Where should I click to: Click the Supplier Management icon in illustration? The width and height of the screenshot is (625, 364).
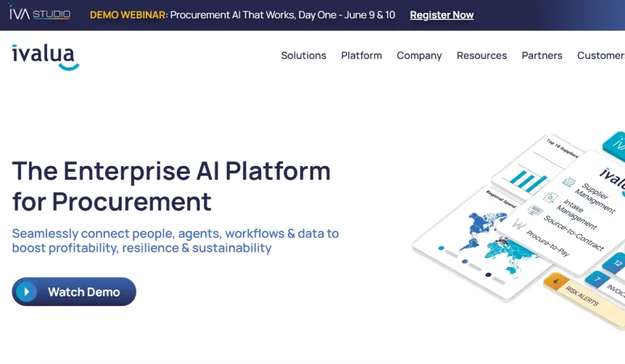click(x=569, y=182)
